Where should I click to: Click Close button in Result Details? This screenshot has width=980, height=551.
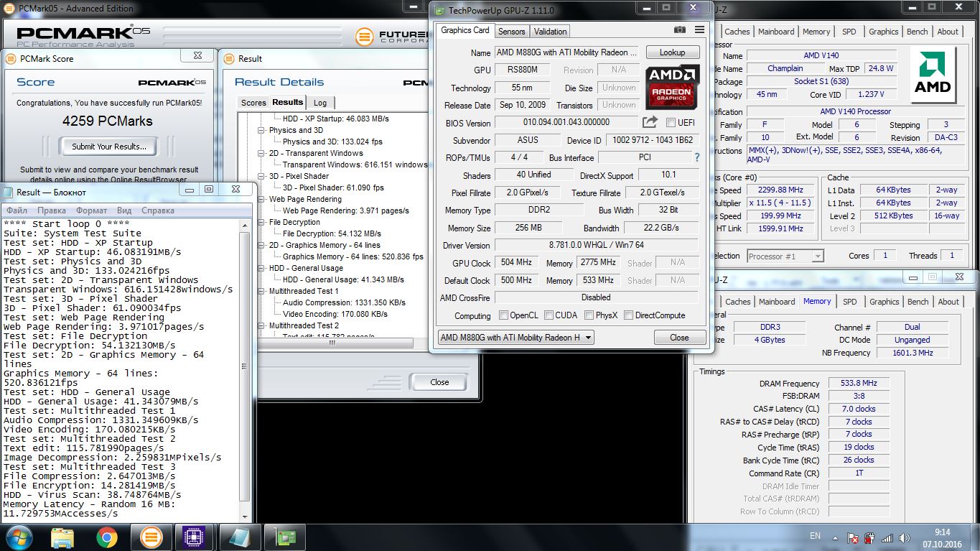click(x=439, y=382)
